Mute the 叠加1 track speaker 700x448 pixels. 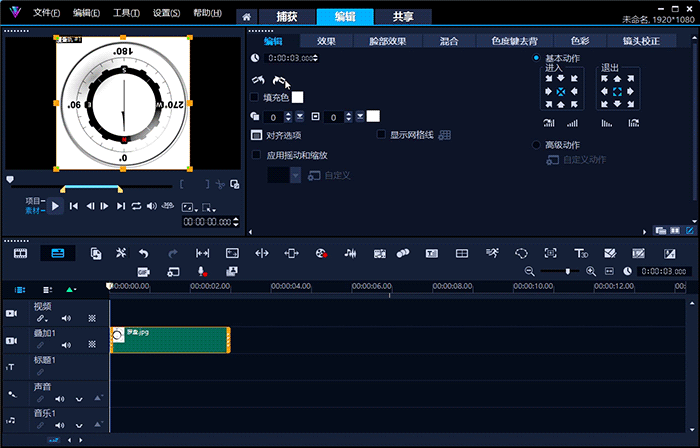(66, 345)
